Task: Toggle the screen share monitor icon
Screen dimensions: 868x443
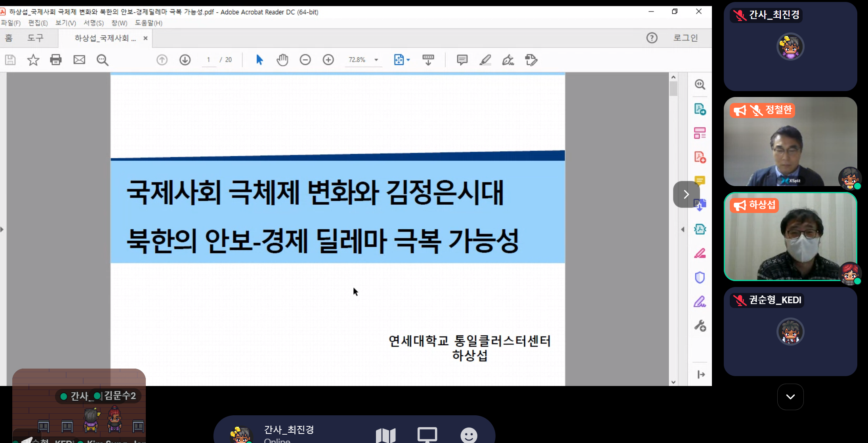Action: [x=427, y=435]
